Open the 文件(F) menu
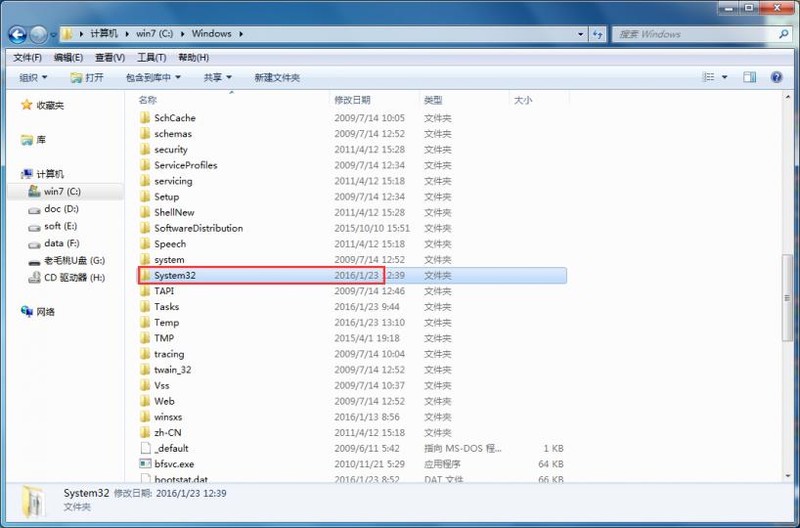 28,58
